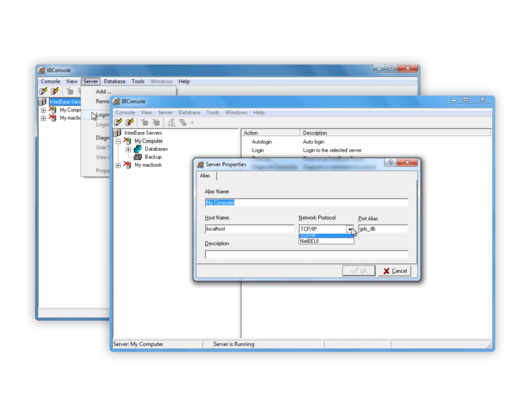Image resolution: width=531 pixels, height=420 pixels.
Task: Open Interactive SQL icon in front toolbar
Action: point(171,122)
